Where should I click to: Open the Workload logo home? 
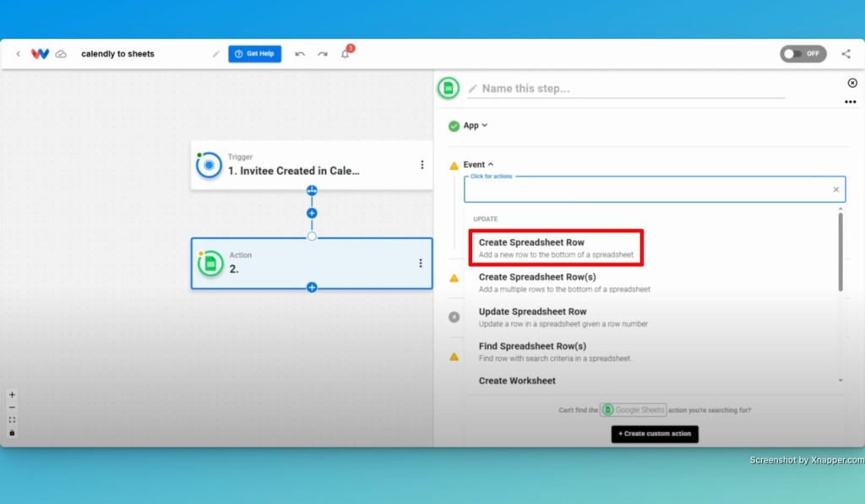coord(40,53)
